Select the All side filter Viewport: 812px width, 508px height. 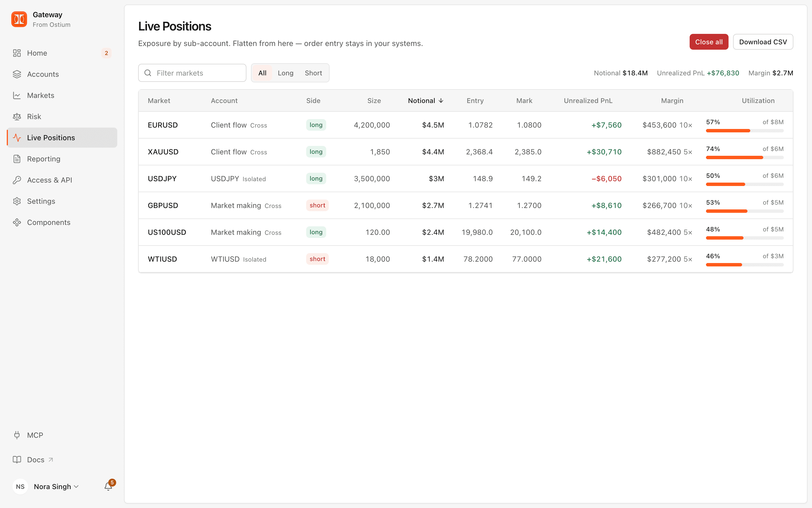click(262, 73)
